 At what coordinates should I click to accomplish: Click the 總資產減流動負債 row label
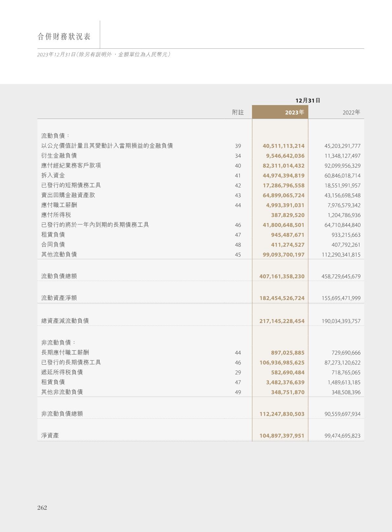click(65, 321)
